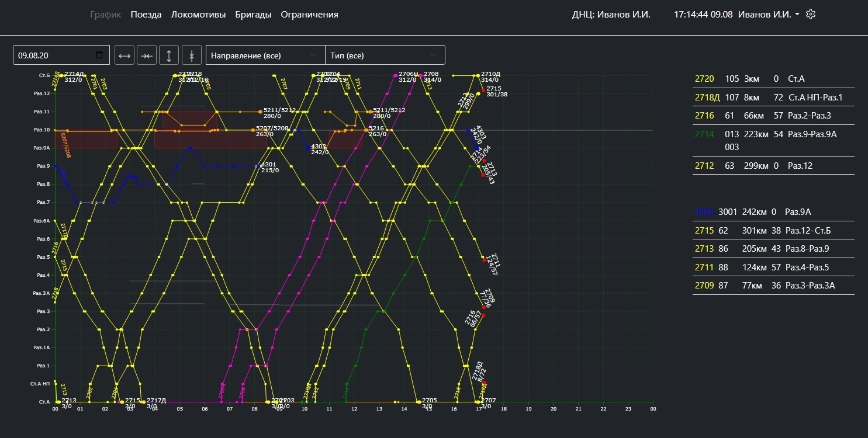Switch to the Локомотивы tab
Viewport: 868px width, 438px height.
coord(198,14)
